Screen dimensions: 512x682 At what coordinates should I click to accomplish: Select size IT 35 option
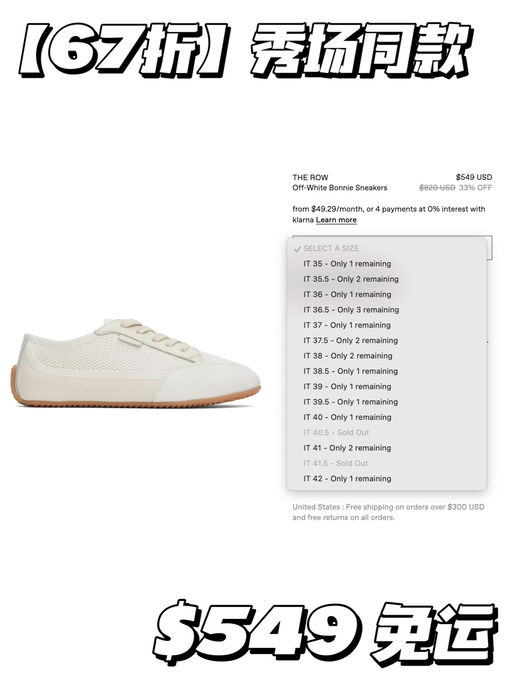coord(387,264)
